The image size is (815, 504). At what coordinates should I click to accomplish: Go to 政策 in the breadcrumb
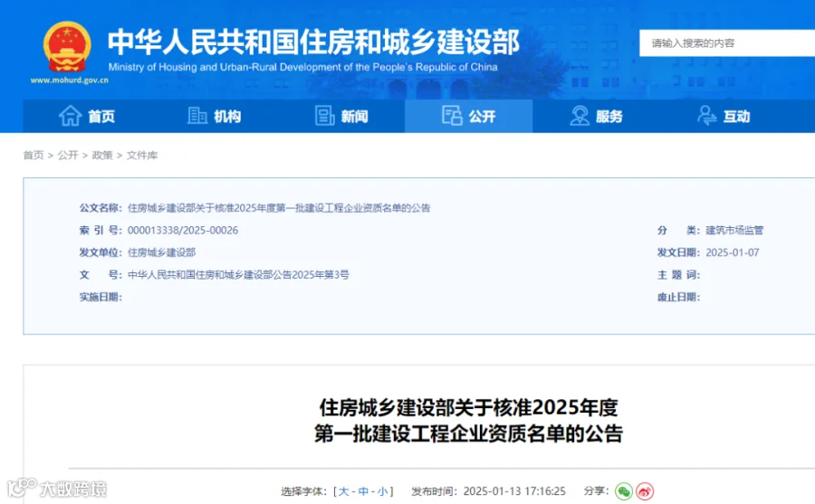pos(102,155)
